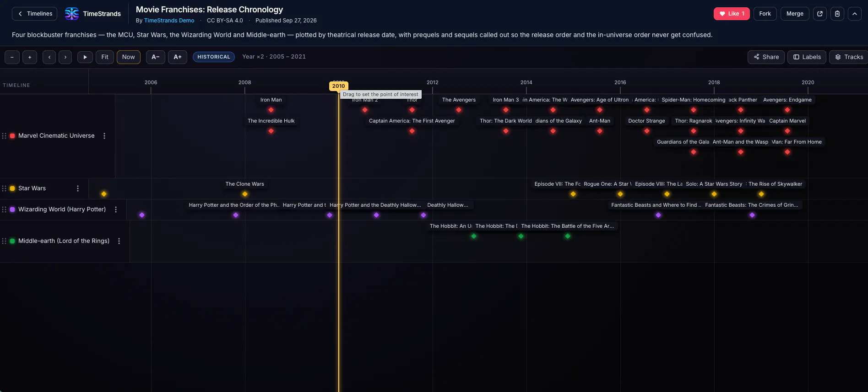Select the Iron Man event marker
This screenshot has height=392, width=868.
[271, 110]
